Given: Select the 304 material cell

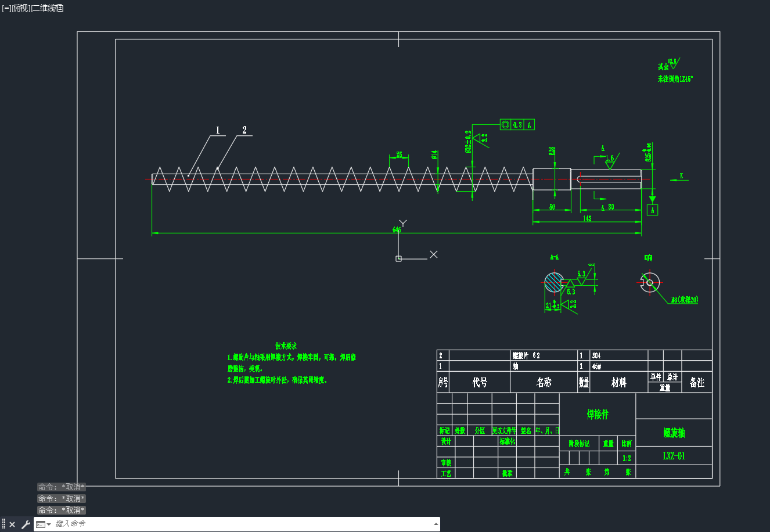Looking at the screenshot, I should tap(596, 355).
